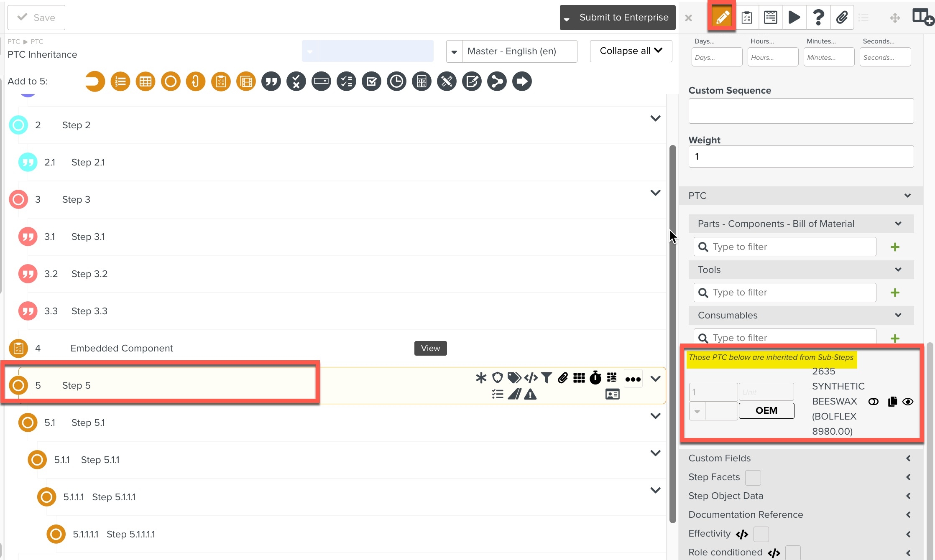This screenshot has width=935, height=560.
Task: Click the orange pencil edit icon
Action: pyautogui.click(x=722, y=18)
